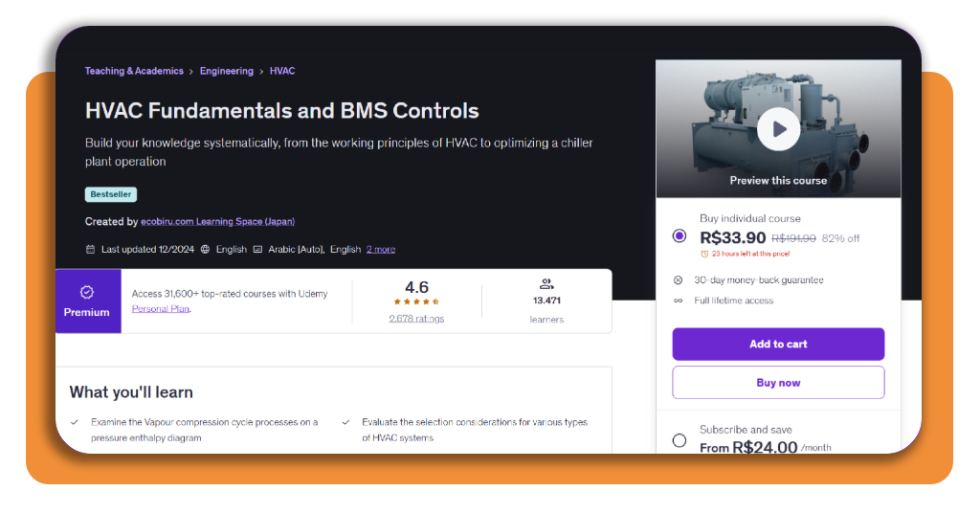980x513 pixels.
Task: Click the What you'll learn heading
Action: point(131,392)
